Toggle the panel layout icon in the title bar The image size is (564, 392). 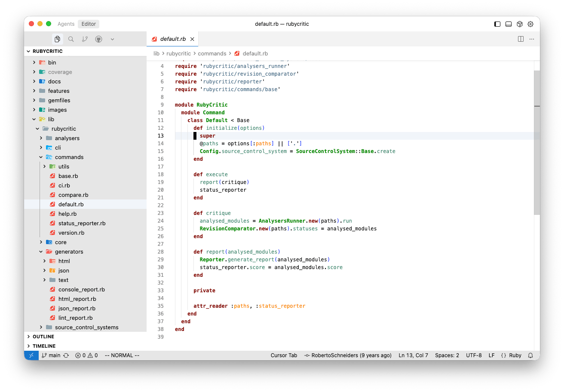509,24
